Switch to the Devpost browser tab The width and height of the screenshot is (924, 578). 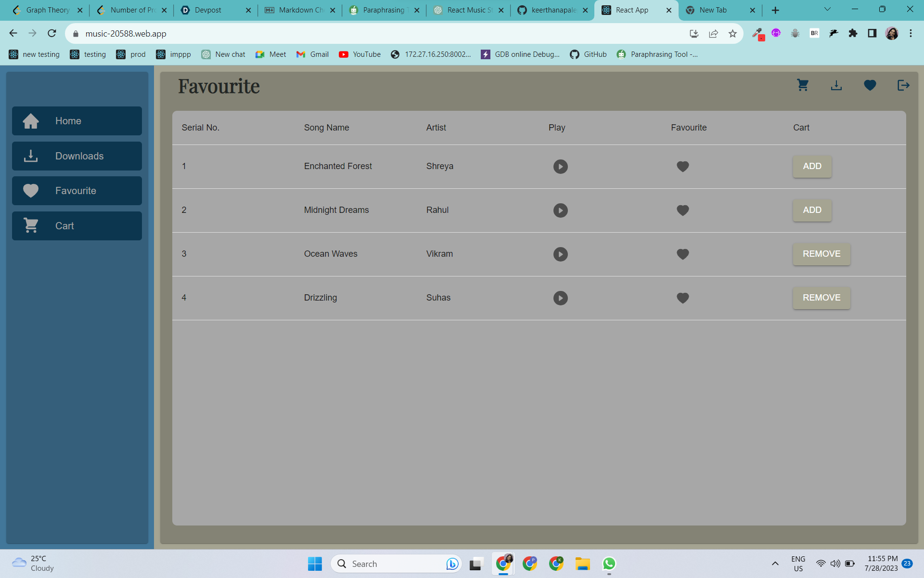208,10
